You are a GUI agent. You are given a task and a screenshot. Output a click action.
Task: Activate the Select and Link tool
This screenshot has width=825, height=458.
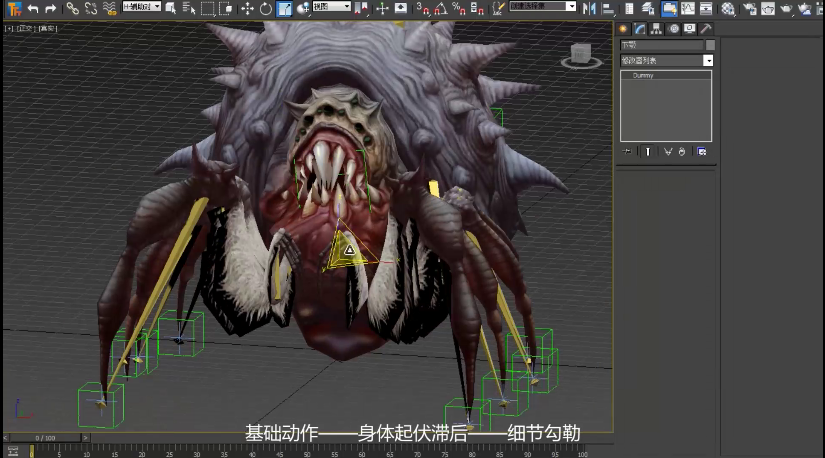[x=72, y=8]
